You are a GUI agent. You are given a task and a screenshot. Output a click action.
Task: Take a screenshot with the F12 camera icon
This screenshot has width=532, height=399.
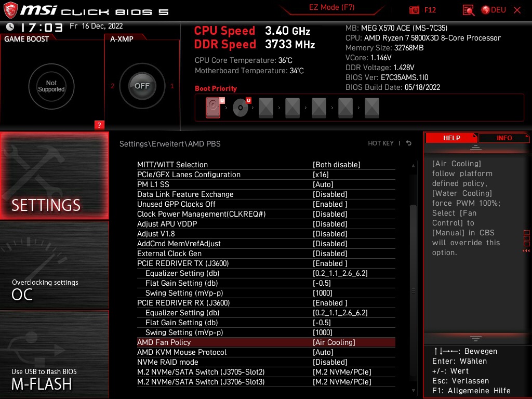click(414, 10)
